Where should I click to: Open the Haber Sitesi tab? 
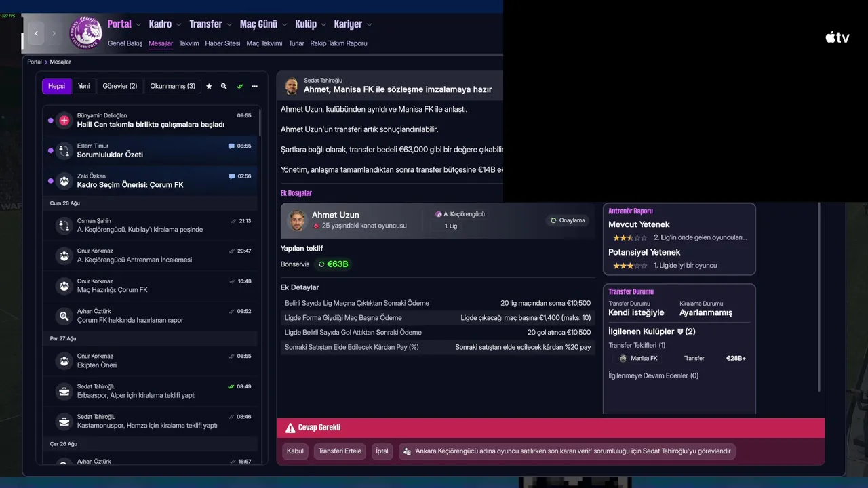point(222,43)
